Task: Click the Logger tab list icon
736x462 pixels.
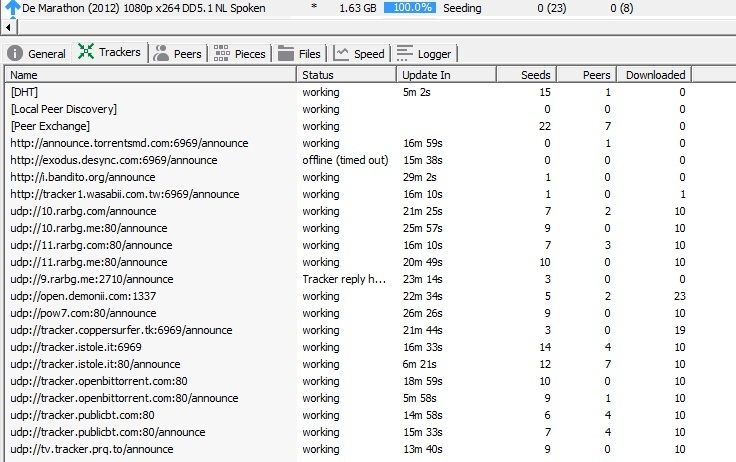Action: (x=405, y=53)
